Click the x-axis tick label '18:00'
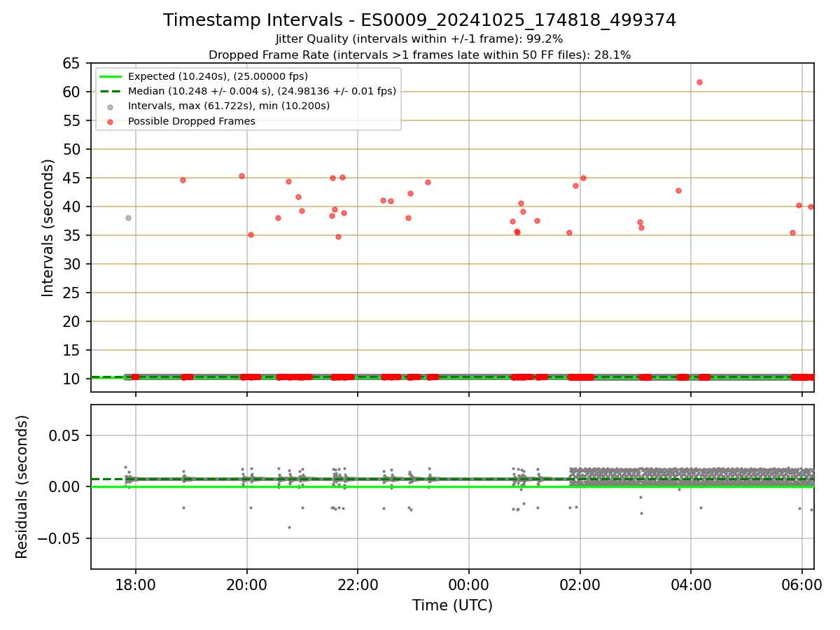This screenshot has width=840, height=630. click(x=136, y=584)
